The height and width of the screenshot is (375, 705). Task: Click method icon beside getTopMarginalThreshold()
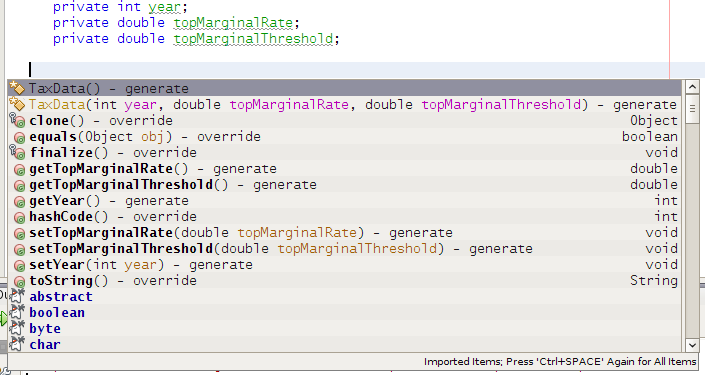pos(19,186)
